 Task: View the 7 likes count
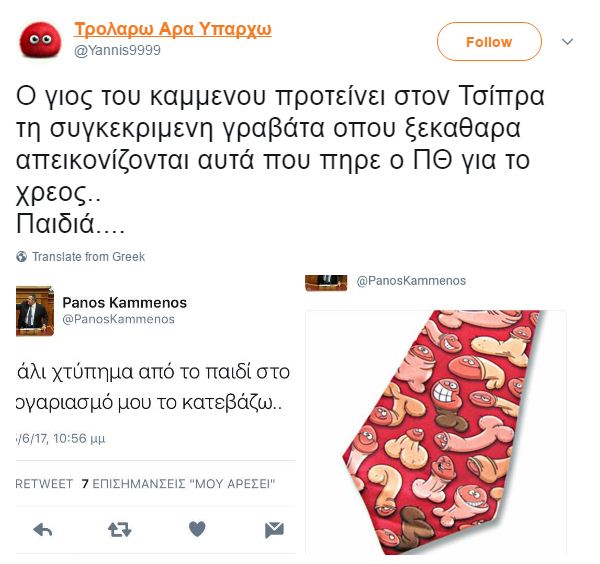(178, 484)
